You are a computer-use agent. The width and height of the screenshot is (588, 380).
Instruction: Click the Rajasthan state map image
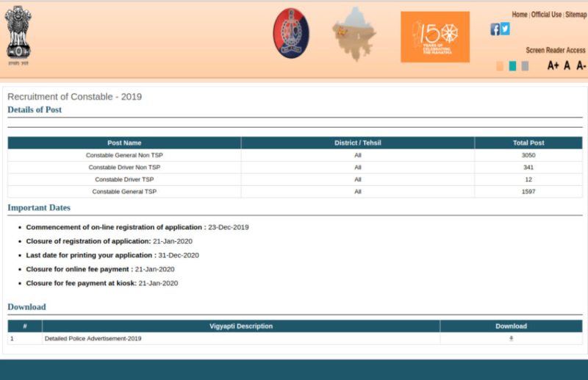354,35
